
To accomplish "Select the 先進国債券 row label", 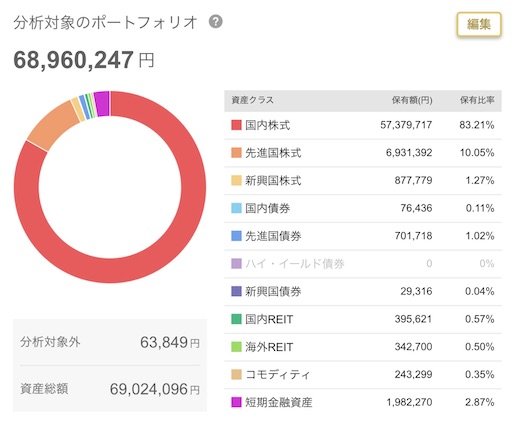I will 273,236.
